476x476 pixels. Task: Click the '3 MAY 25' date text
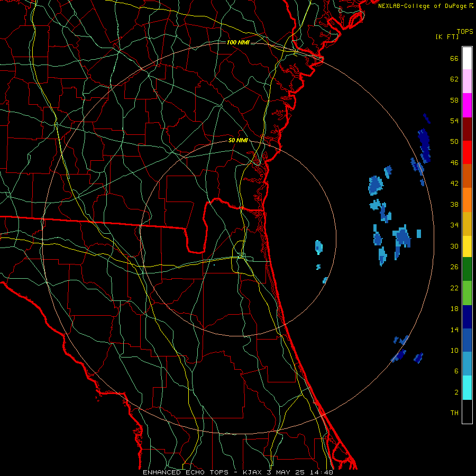[x=286, y=472]
